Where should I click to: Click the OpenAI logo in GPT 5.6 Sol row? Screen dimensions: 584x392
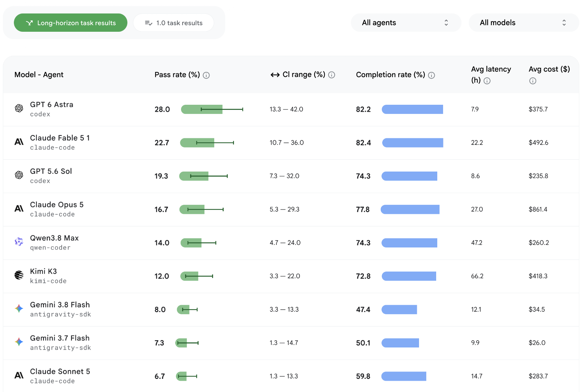pos(19,175)
